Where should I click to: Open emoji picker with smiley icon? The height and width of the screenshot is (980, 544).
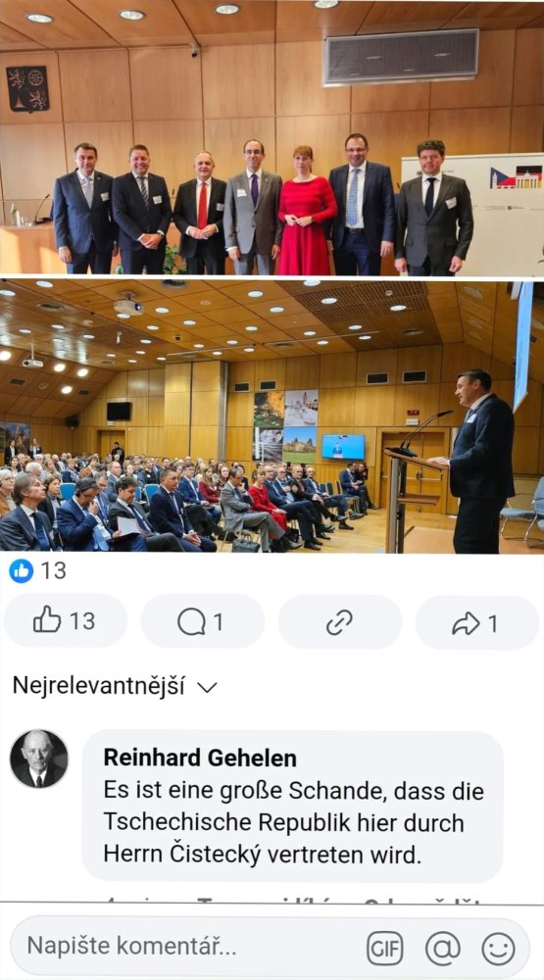coord(498,949)
